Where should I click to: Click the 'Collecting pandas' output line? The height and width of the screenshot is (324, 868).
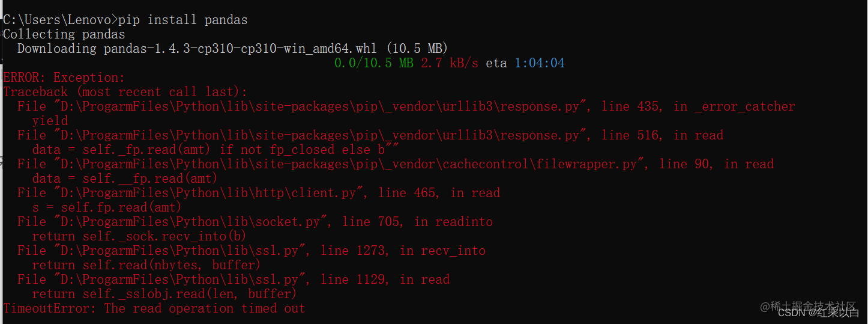coord(64,34)
